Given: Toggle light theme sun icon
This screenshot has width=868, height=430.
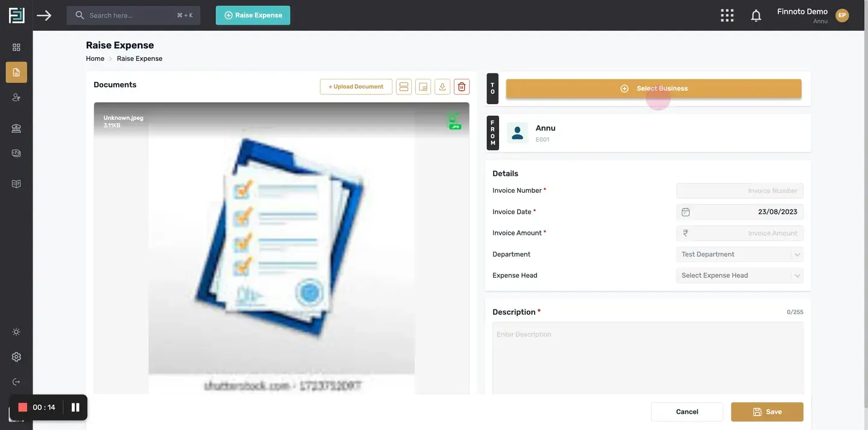Looking at the screenshot, I should tap(16, 332).
